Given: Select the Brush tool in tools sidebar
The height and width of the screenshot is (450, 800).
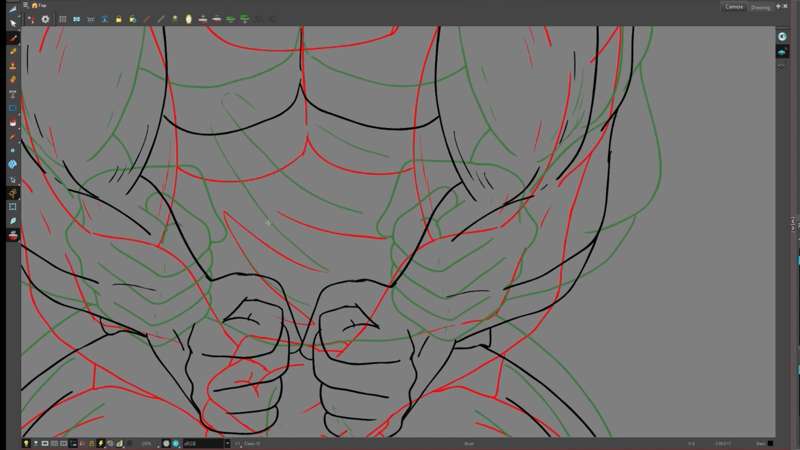Looking at the screenshot, I should click(x=13, y=38).
